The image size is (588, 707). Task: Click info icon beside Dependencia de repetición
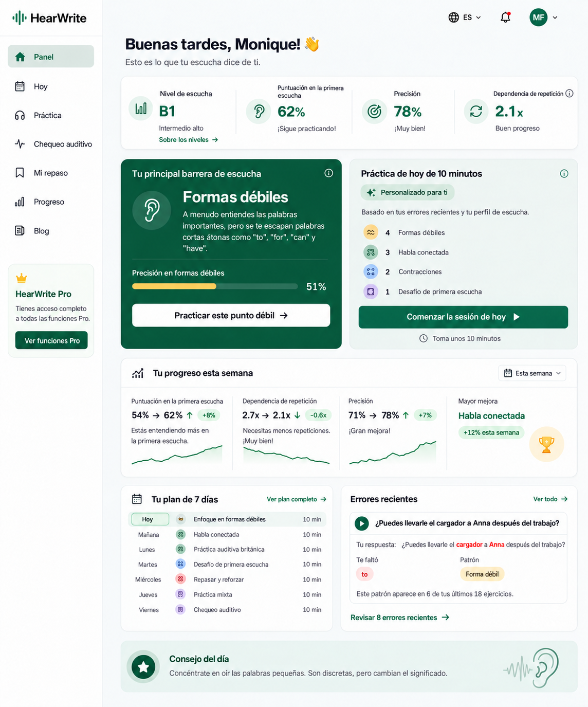[569, 94]
